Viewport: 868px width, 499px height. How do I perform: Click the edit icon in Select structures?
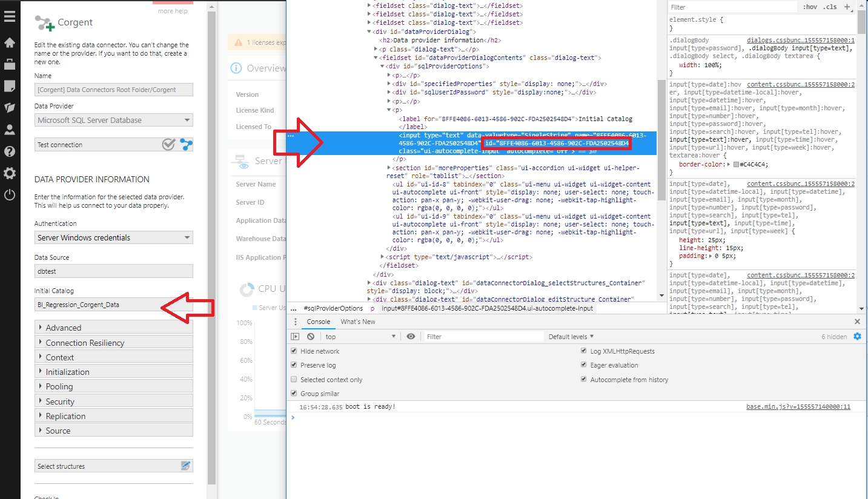(x=186, y=466)
